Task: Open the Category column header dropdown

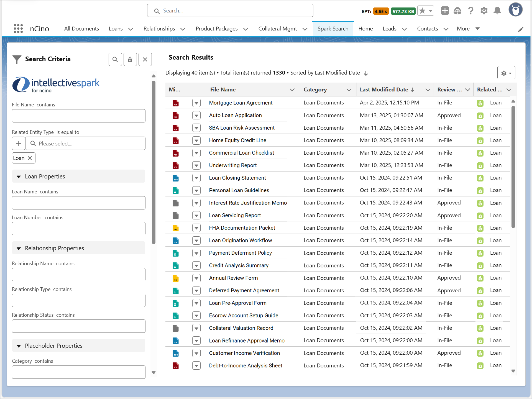Action: [x=349, y=89]
